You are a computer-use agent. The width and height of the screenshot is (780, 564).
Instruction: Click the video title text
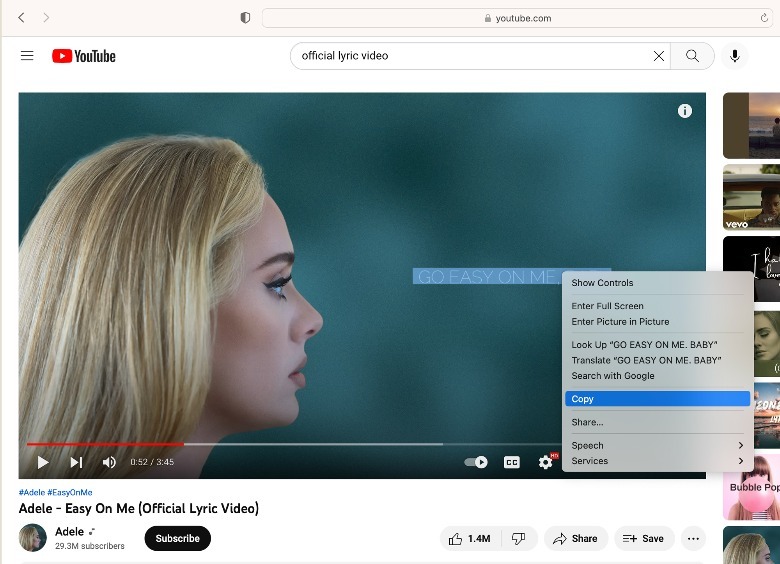coord(139,509)
